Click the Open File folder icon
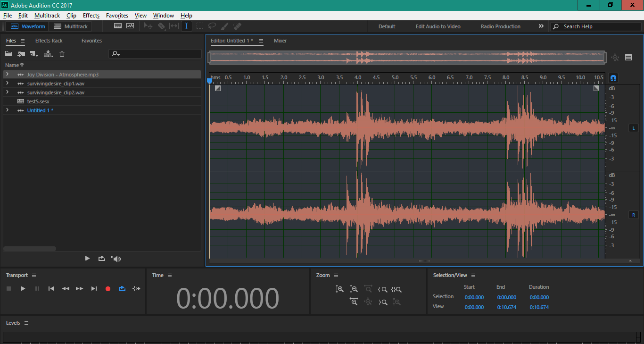644x344 pixels. (8, 54)
